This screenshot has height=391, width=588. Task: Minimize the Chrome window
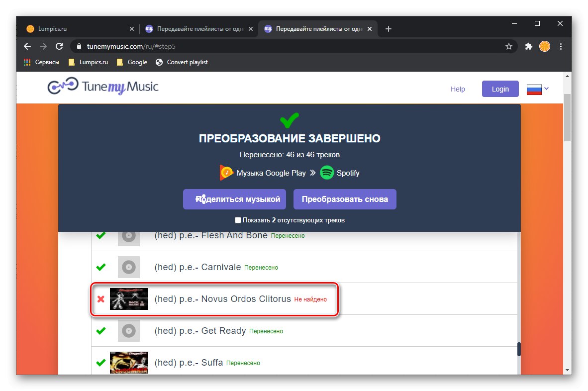coord(514,23)
